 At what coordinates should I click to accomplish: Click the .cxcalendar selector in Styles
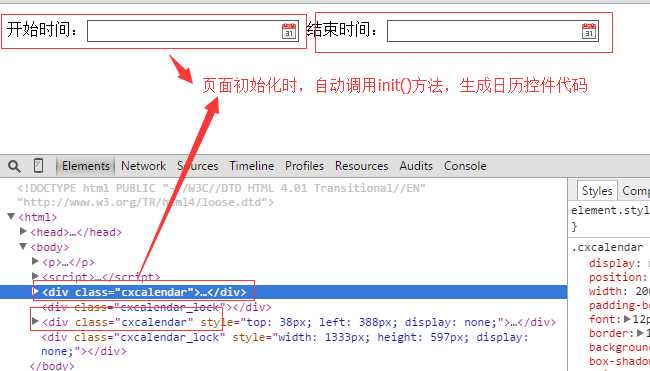click(607, 247)
